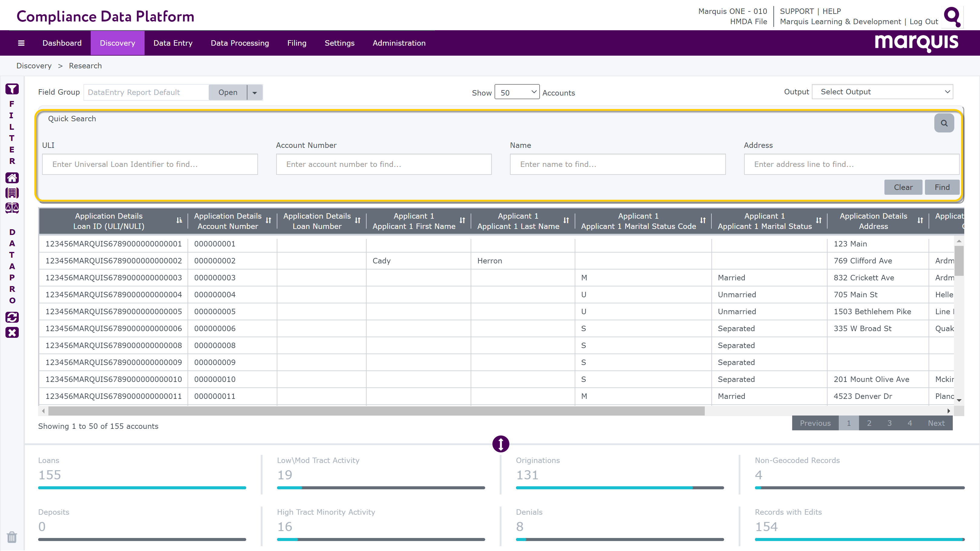Click table scroll down arrow

[x=959, y=400]
